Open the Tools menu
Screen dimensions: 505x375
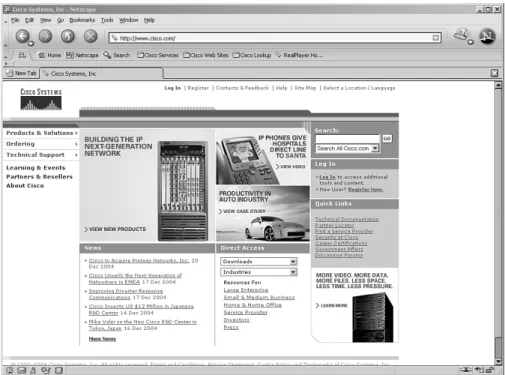(107, 20)
